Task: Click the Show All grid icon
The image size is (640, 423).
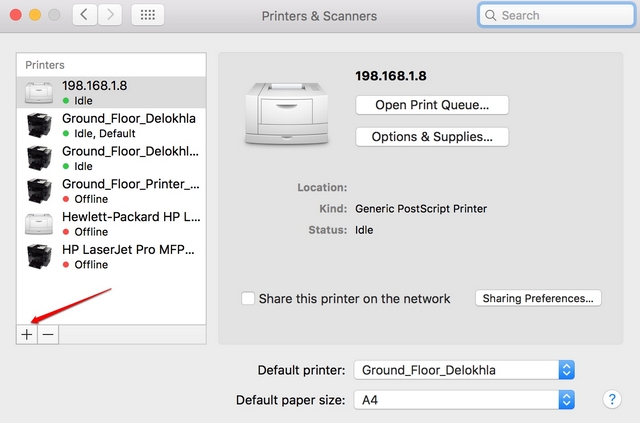Action: pyautogui.click(x=148, y=16)
